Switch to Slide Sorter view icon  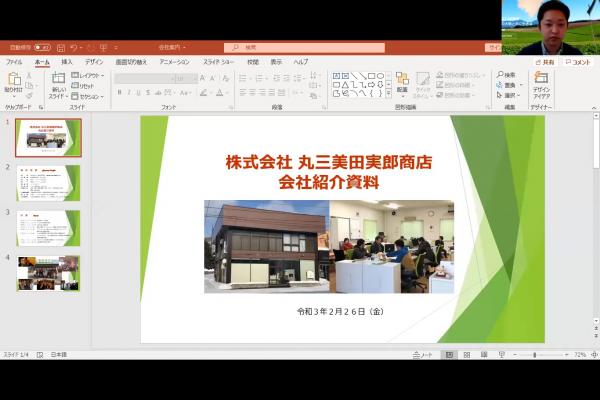tap(466, 355)
